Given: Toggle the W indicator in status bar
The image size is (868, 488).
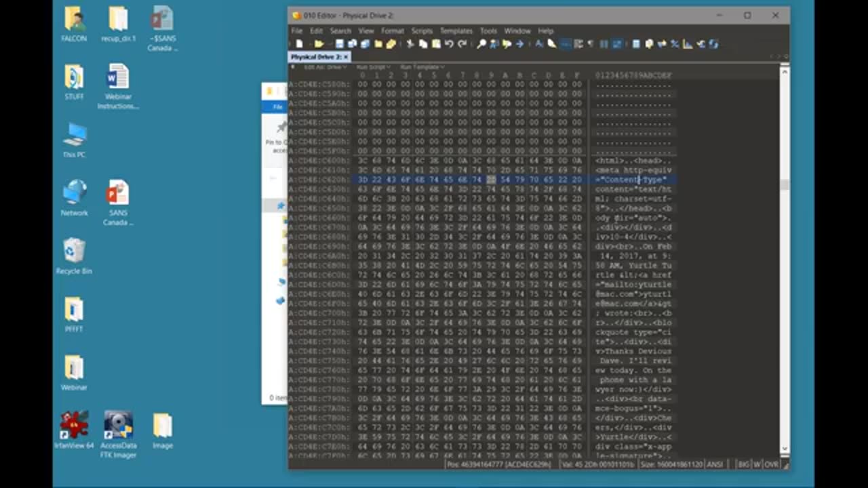Looking at the screenshot, I should pos(757,464).
